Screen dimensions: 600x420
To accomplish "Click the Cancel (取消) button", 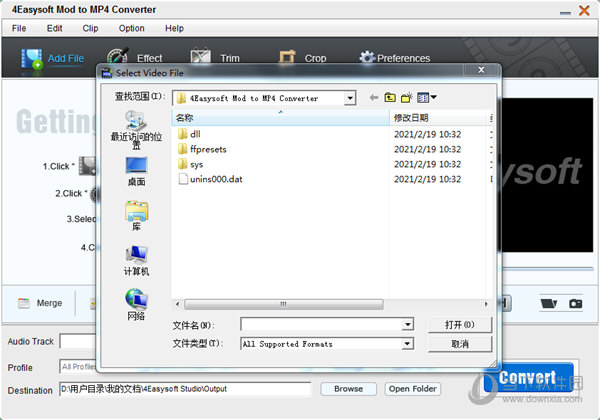I will [x=460, y=344].
